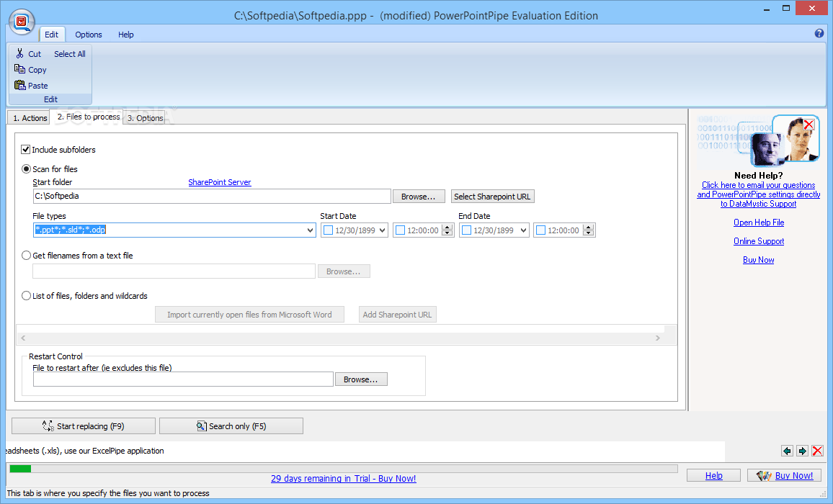Open the End Date calendar dropdown
The image size is (833, 504).
523,230
